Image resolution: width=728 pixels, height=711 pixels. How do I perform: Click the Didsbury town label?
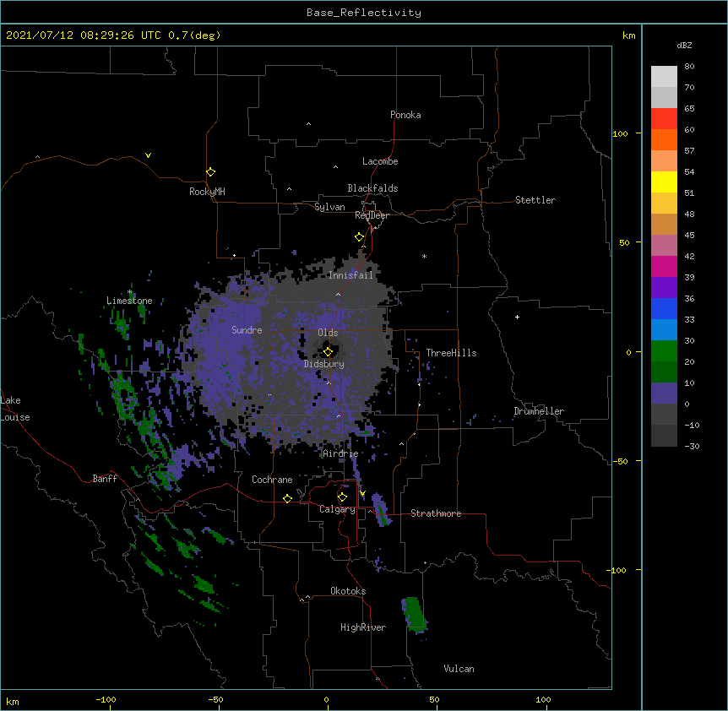click(324, 364)
